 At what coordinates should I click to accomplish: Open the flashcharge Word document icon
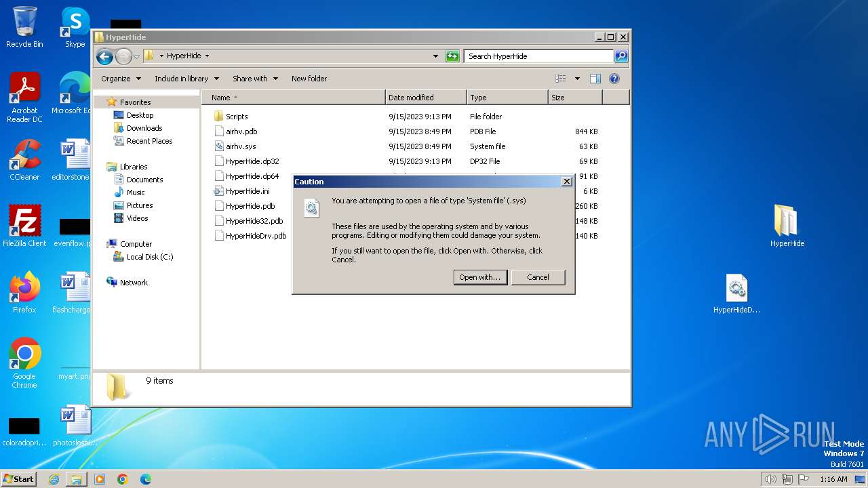pyautogui.click(x=73, y=292)
